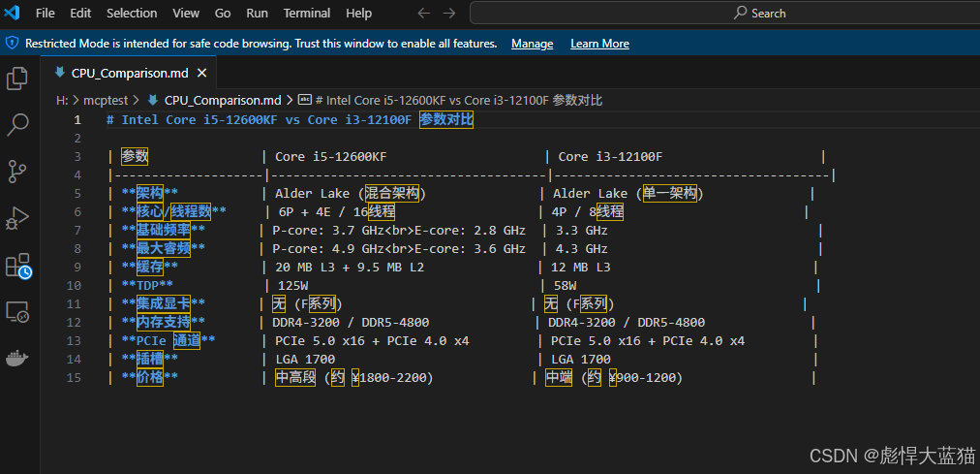The width and height of the screenshot is (980, 474).
Task: Open the Selection menu
Action: [132, 14]
